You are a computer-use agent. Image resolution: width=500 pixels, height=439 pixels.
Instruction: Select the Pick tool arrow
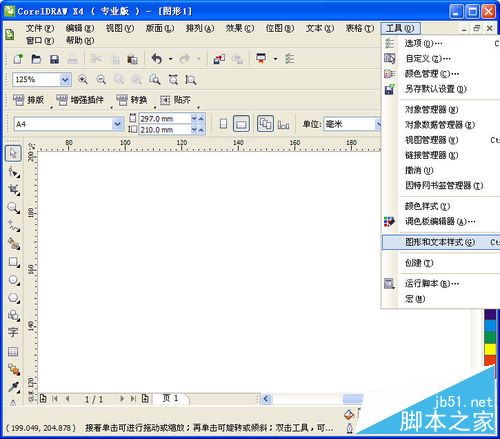tap(13, 153)
